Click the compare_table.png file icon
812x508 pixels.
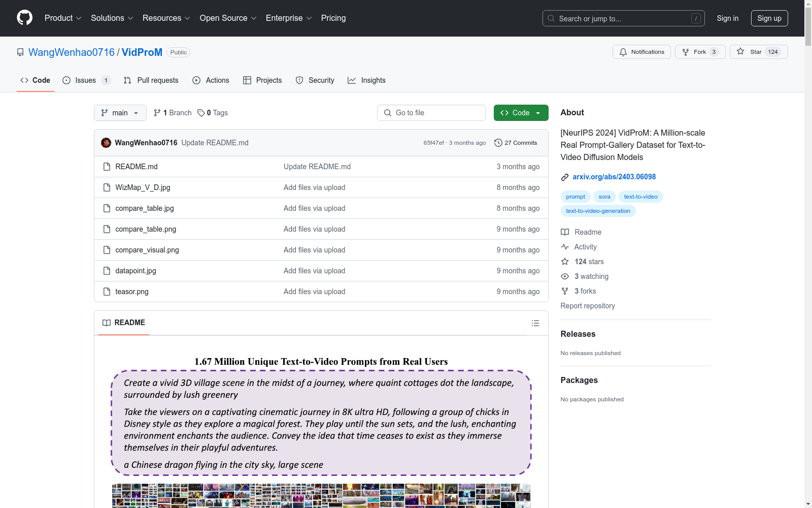click(x=107, y=229)
